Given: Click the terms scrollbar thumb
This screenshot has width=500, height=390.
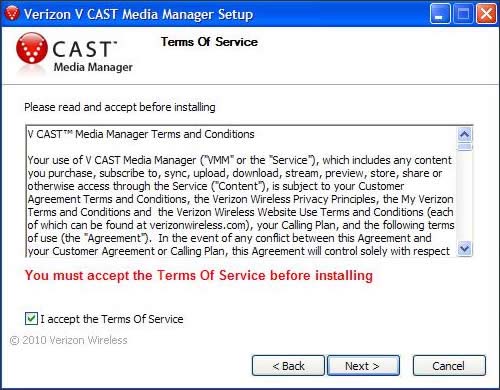Looking at the screenshot, I should coord(465,147).
